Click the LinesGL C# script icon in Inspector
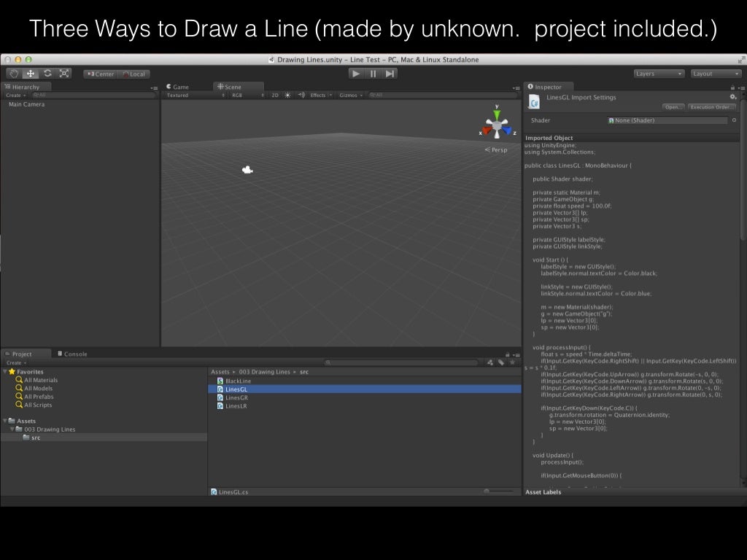This screenshot has height=560, width=747. (x=535, y=101)
